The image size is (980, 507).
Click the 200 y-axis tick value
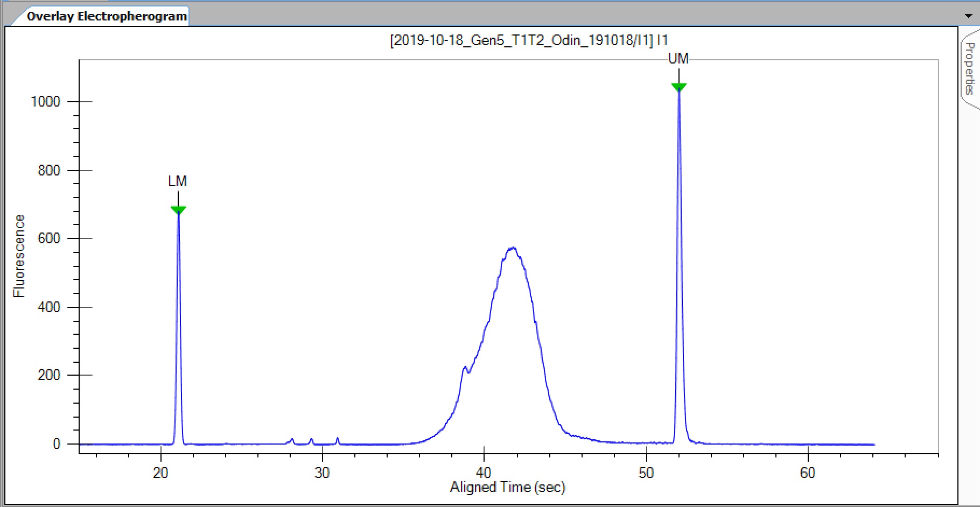[49, 375]
